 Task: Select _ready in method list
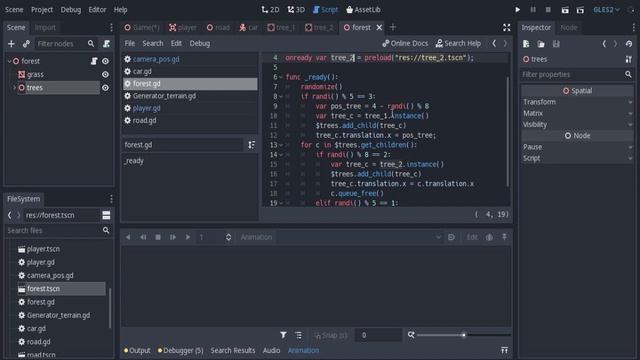[134, 161]
